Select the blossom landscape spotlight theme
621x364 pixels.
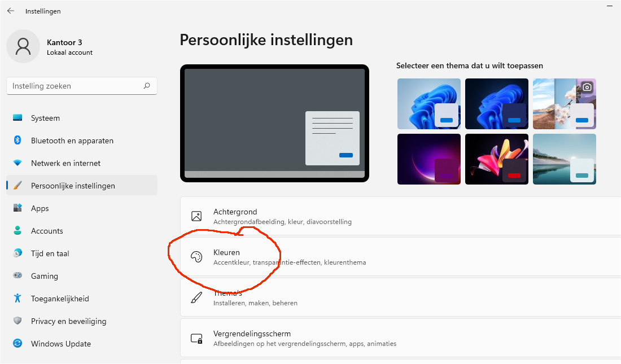coord(565,104)
